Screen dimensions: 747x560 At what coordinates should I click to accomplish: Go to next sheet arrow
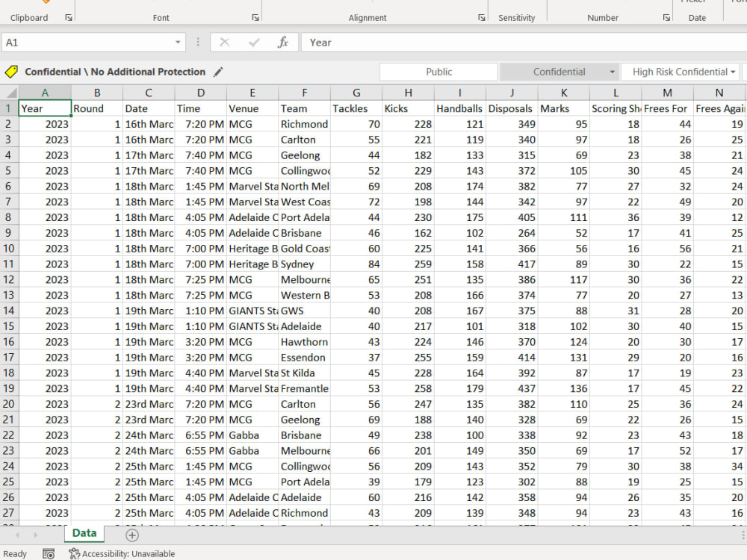[35, 535]
